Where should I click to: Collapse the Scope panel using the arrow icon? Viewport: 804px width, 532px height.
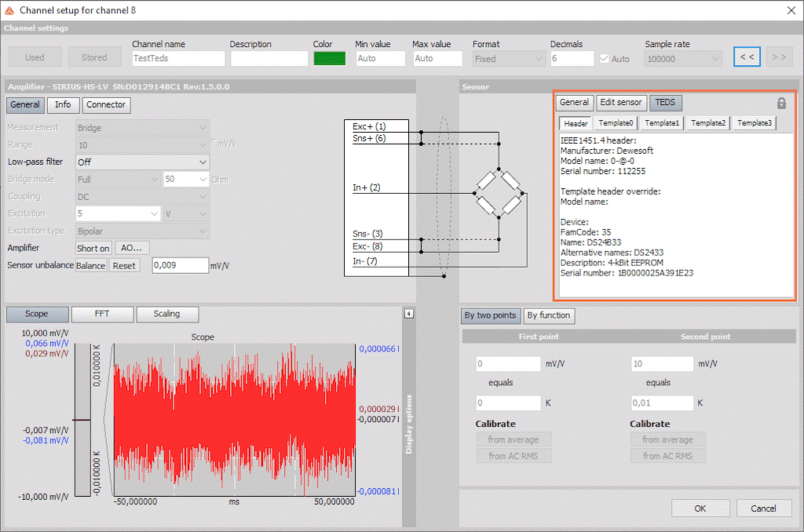click(409, 313)
